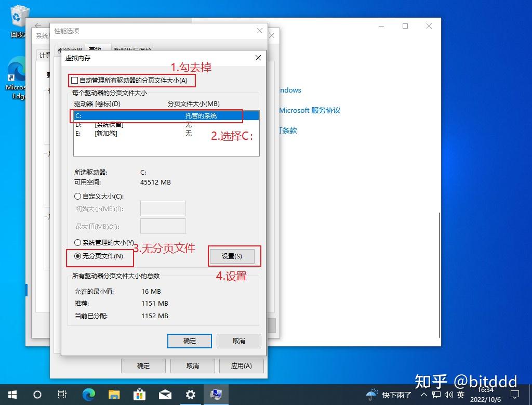Viewport: 532px width, 405px height.
Task: Open Microsoft Edge from the taskbar
Action: pos(88,395)
